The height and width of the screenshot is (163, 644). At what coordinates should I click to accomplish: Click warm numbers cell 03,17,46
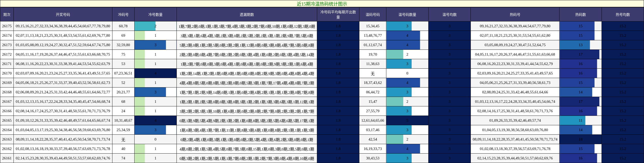pos(373,130)
